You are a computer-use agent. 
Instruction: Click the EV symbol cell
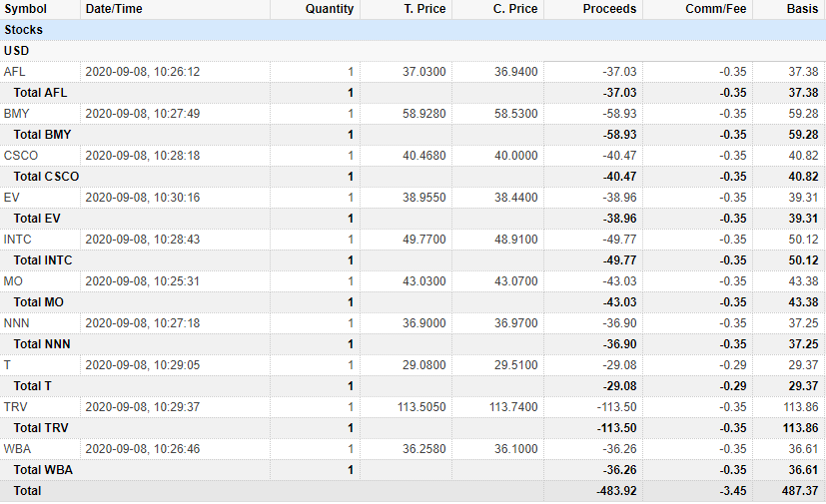(x=12, y=198)
